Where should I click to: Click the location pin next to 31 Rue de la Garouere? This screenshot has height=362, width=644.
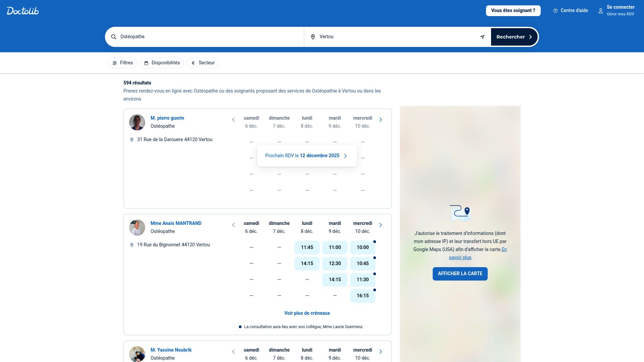(x=132, y=140)
